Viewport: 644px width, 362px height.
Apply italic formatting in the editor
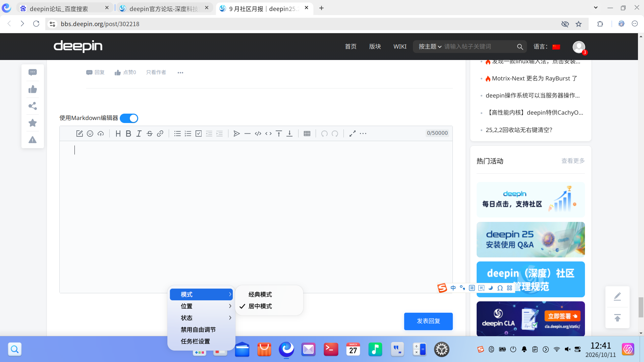[x=139, y=134]
